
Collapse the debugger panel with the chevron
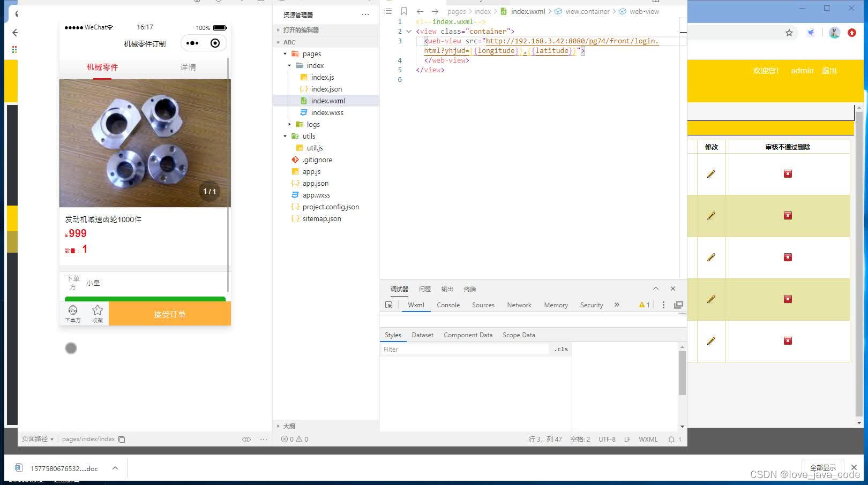[x=655, y=289]
